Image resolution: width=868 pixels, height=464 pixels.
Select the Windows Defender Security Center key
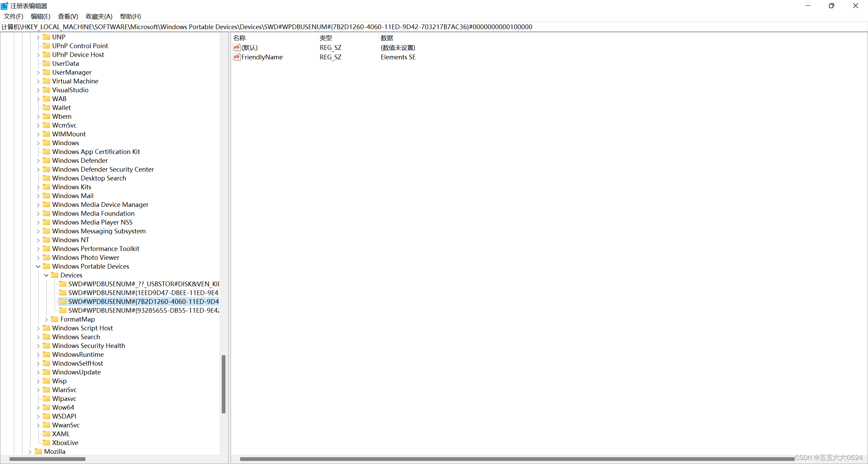click(103, 169)
